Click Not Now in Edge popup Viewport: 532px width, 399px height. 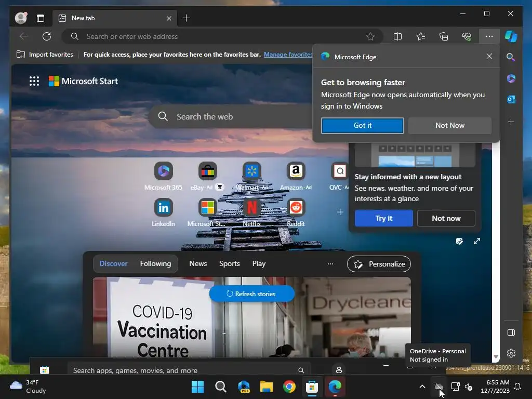(x=450, y=126)
